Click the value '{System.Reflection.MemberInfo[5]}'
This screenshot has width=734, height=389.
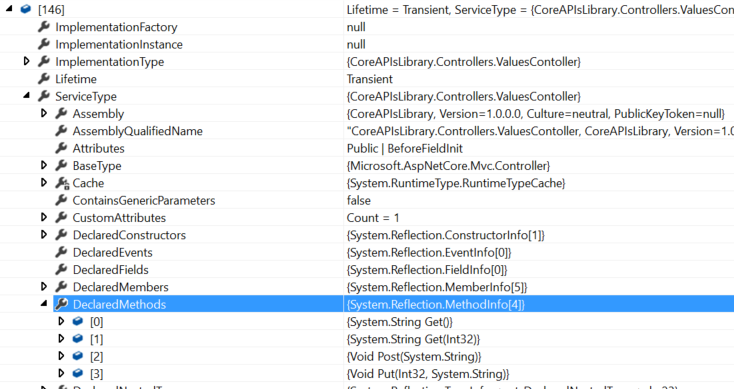(x=437, y=287)
